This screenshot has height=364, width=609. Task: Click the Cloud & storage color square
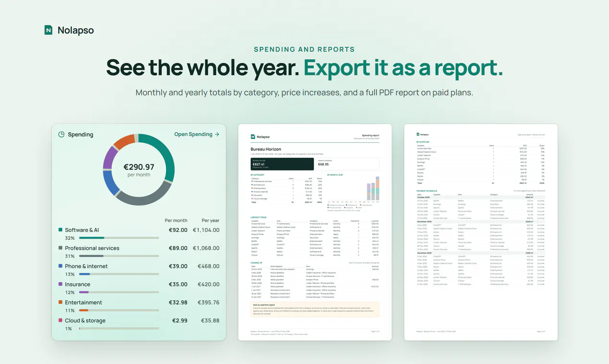[60, 321]
